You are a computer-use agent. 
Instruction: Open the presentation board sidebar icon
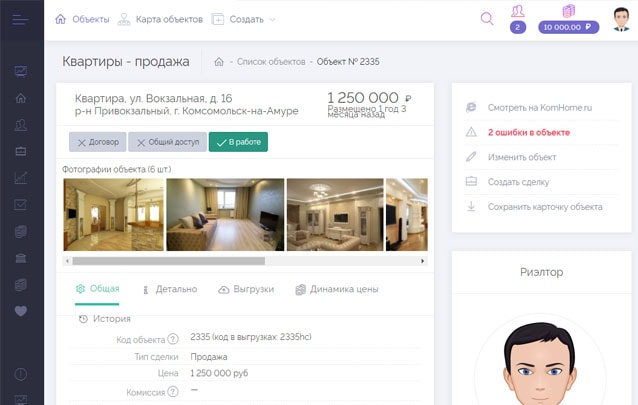tap(21, 72)
